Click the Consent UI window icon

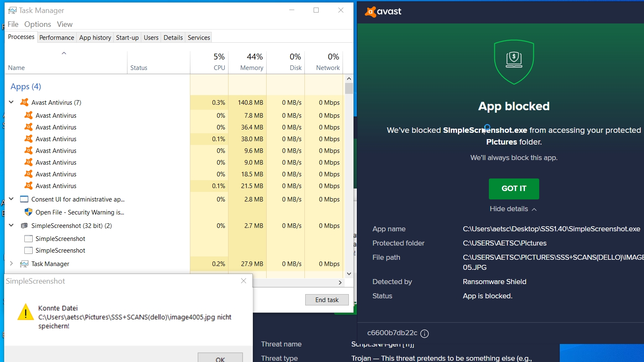[x=24, y=199]
